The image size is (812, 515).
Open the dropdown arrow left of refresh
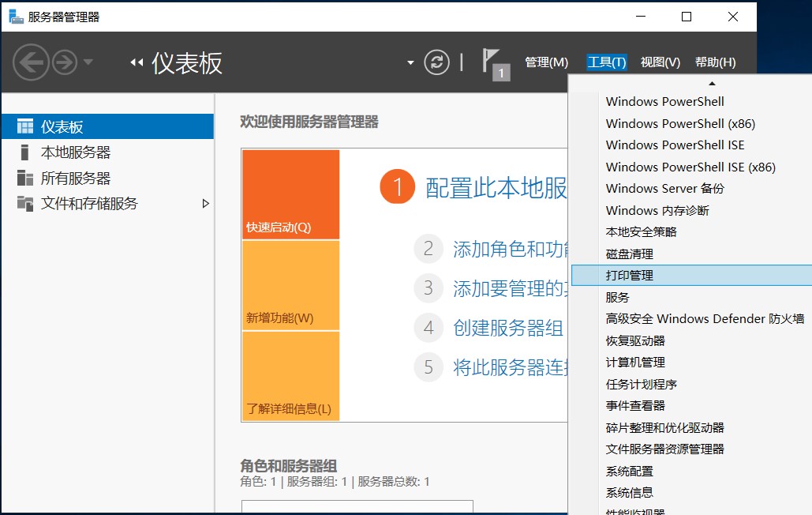coord(410,62)
